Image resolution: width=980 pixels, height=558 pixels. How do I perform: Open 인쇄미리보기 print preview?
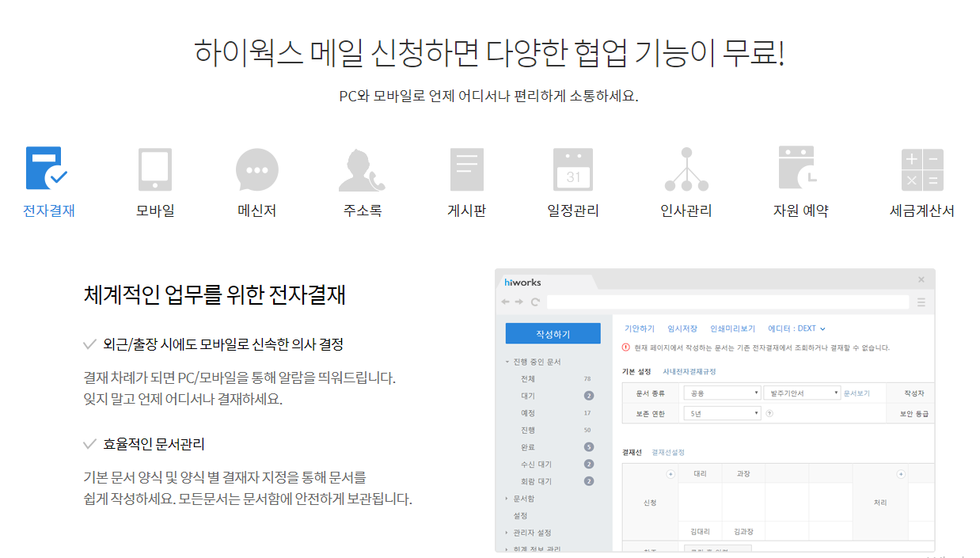click(732, 328)
